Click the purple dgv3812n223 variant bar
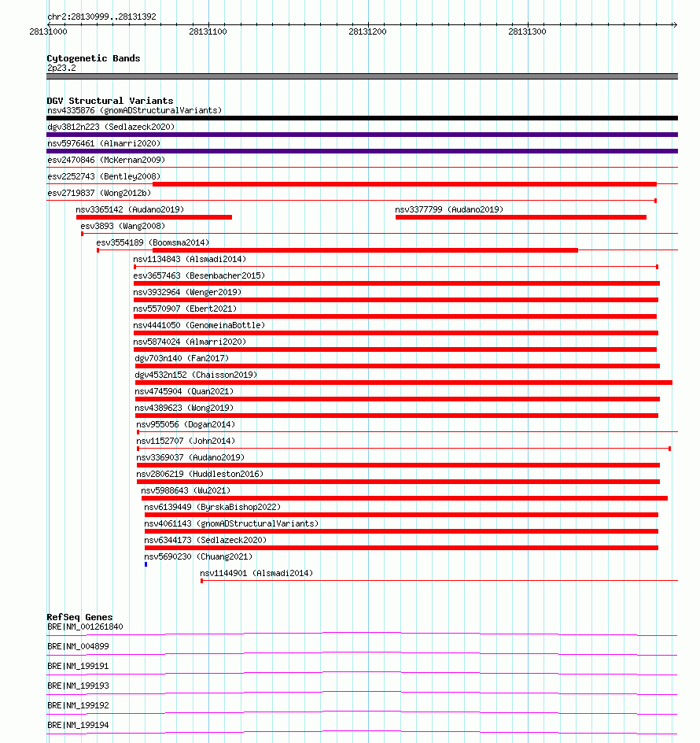This screenshot has height=743, width=700. click(363, 135)
